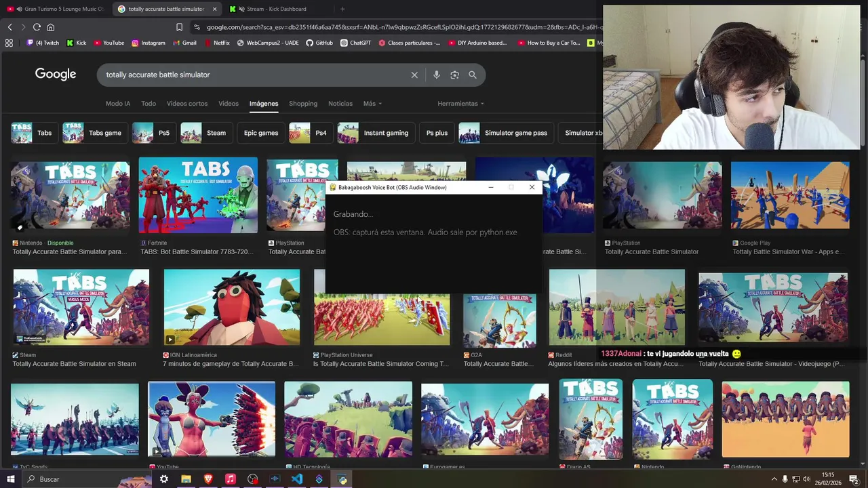Screen dimensions: 868x488
Task: Open the browser home page
Action: pos(50,27)
